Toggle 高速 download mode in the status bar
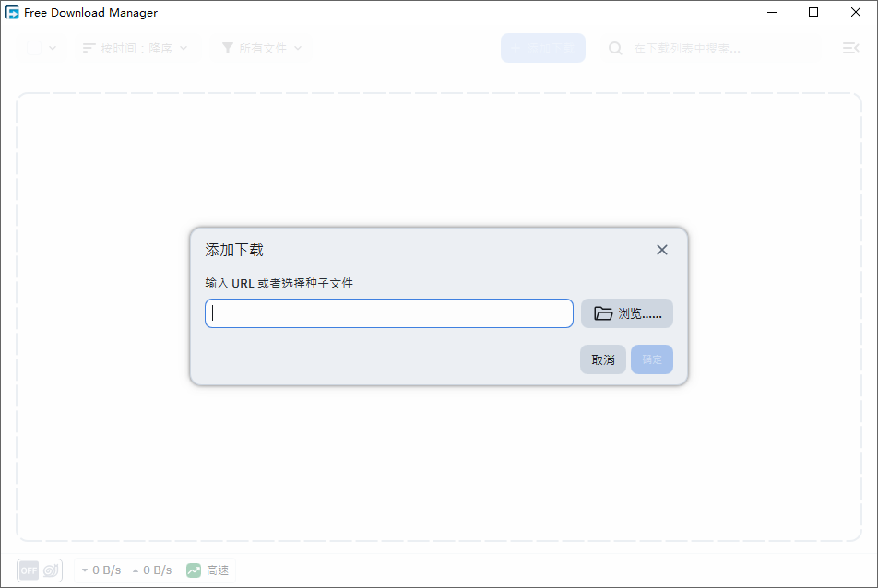 click(x=218, y=570)
